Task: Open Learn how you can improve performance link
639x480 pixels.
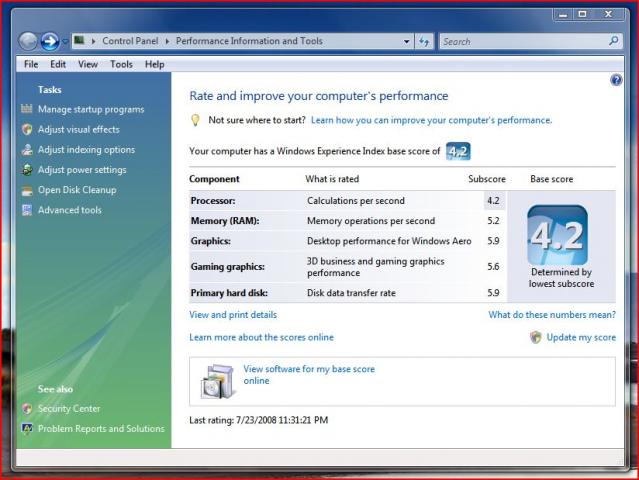Action: 431,120
